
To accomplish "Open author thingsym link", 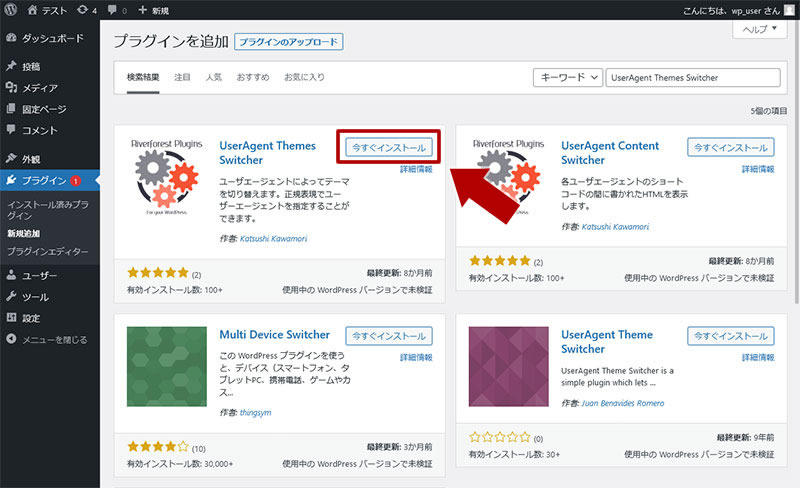I will 256,412.
